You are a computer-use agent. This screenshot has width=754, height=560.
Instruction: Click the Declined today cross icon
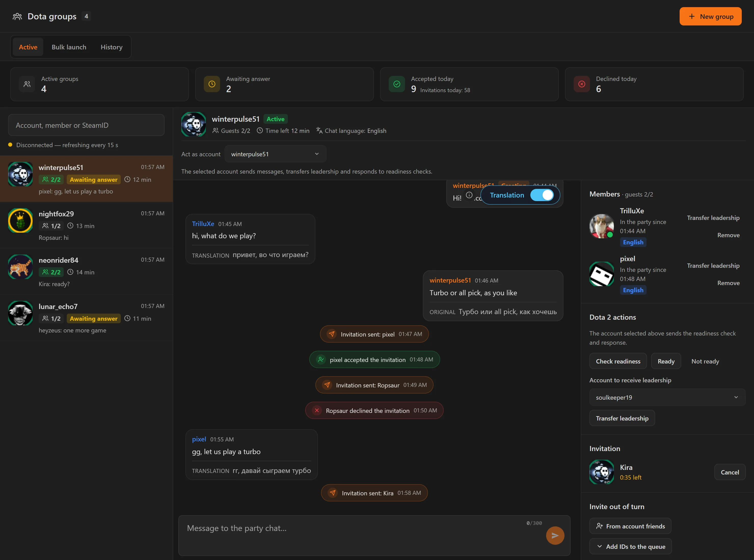tap(582, 84)
